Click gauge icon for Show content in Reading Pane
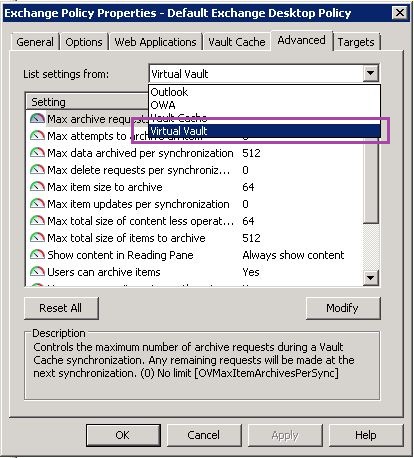Screen dimensions: 414x458 click(37, 255)
